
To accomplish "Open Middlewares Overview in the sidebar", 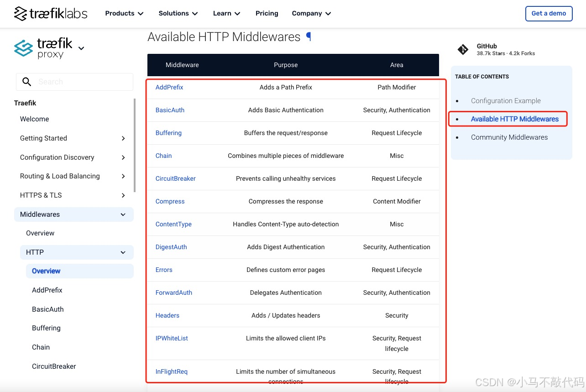I will [x=40, y=233].
